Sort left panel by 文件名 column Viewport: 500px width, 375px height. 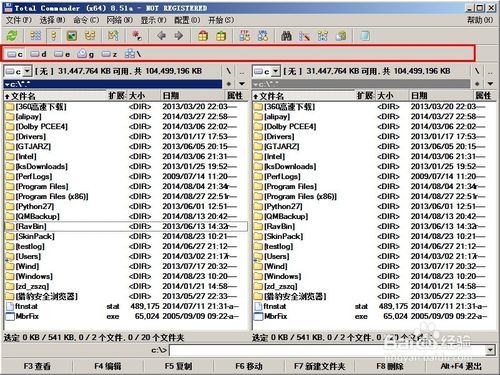coord(55,96)
